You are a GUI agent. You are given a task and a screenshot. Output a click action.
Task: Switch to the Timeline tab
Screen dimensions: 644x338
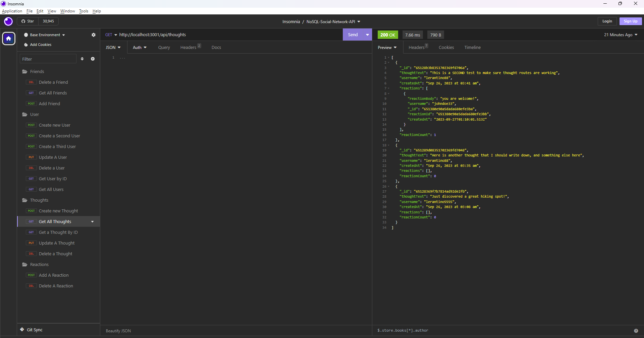(x=473, y=48)
